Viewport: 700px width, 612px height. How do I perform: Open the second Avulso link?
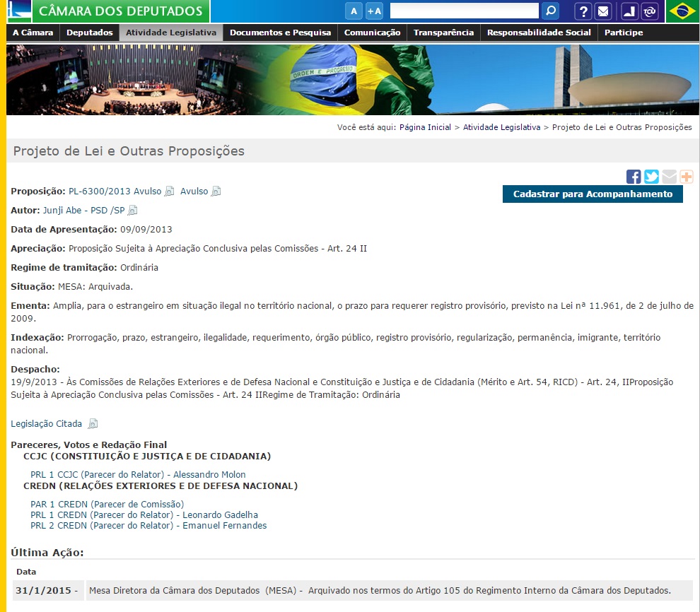pos(194,192)
